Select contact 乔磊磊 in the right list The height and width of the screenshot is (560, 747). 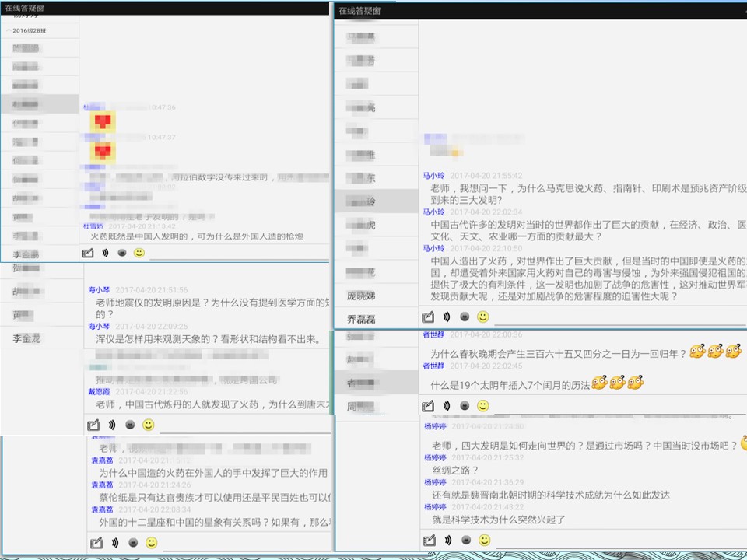click(x=360, y=320)
